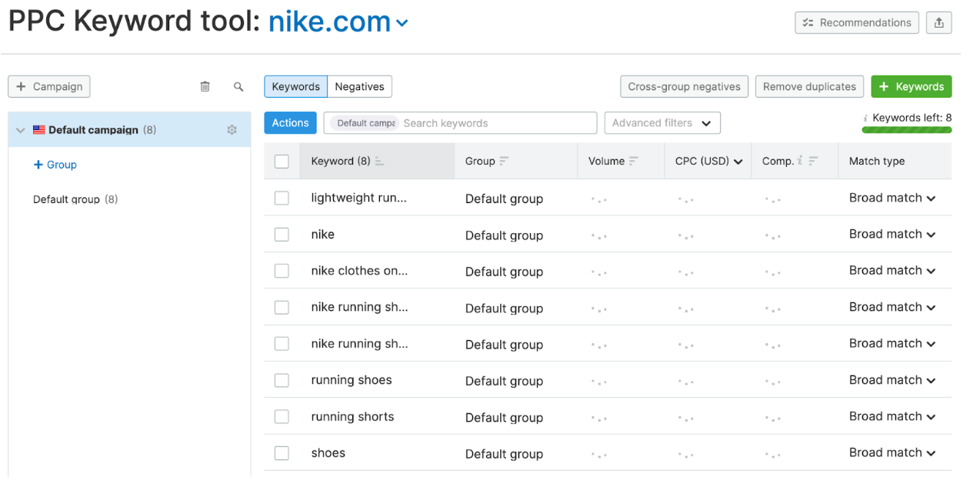Click the Keywords left info icon
980x494 pixels.
pyautogui.click(x=865, y=118)
